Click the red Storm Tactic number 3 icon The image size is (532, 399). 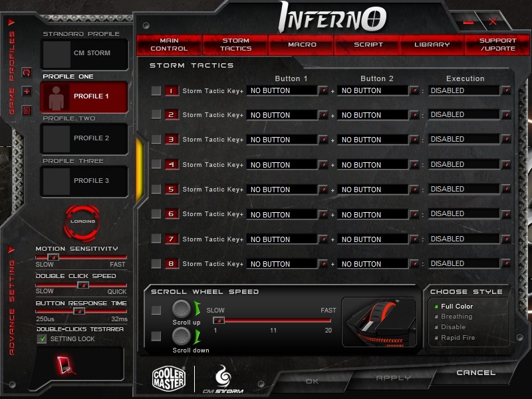point(172,139)
